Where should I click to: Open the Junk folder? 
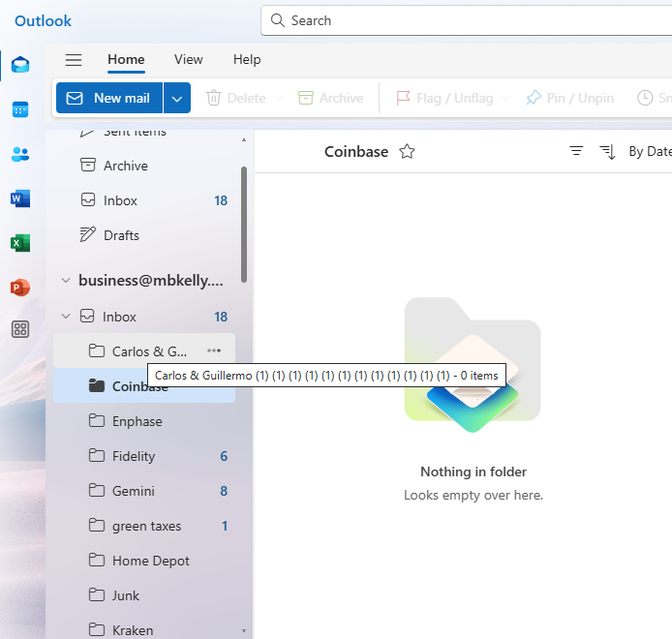tap(144, 595)
